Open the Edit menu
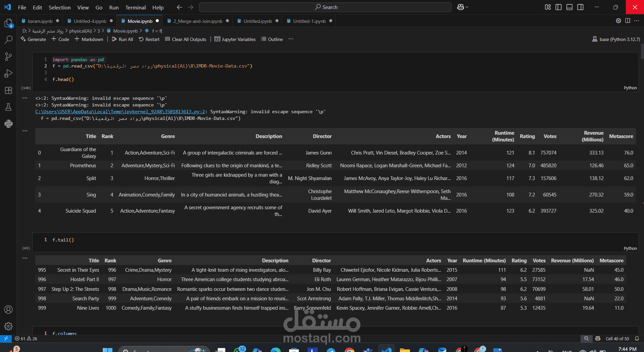 [37, 7]
